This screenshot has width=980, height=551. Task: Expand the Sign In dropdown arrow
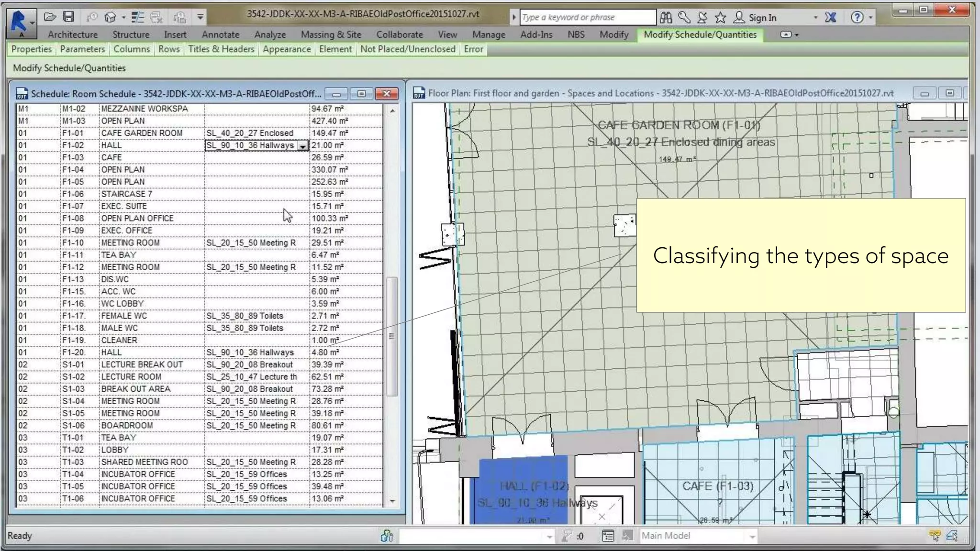coord(815,18)
